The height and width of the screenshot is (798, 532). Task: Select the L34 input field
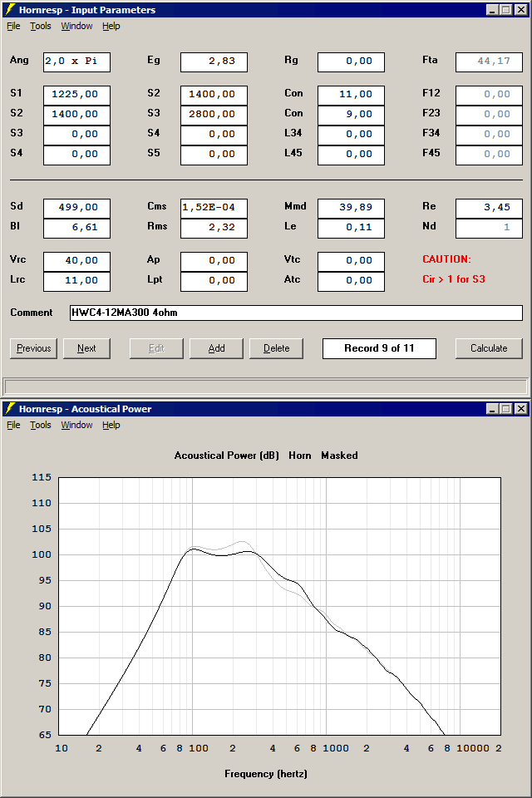click(352, 135)
